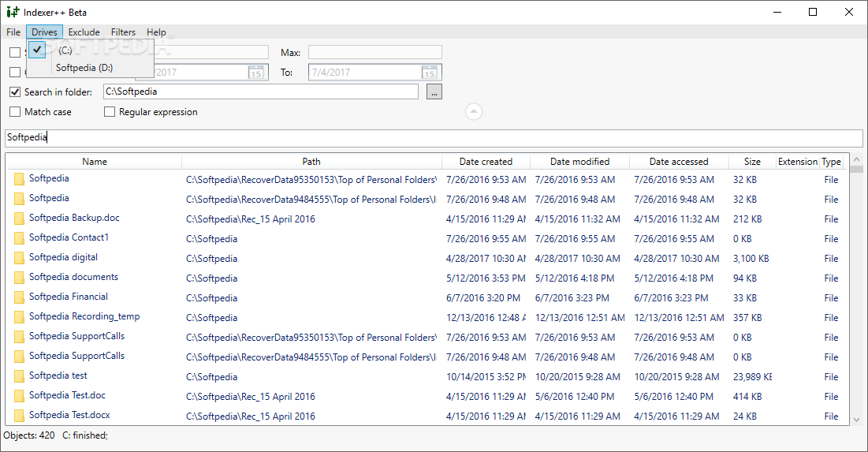Click the Search in folder path field
This screenshot has height=452, width=868.
[x=261, y=92]
